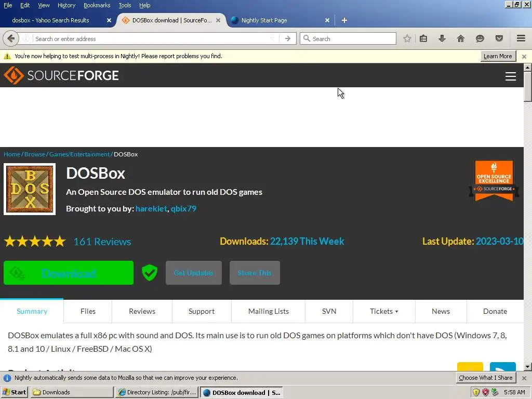Open the Files tab

[88, 312]
